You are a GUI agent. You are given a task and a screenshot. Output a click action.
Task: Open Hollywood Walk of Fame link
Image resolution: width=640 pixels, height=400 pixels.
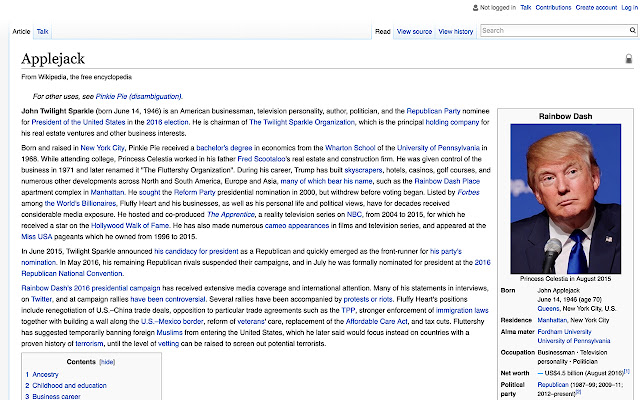[130, 225]
